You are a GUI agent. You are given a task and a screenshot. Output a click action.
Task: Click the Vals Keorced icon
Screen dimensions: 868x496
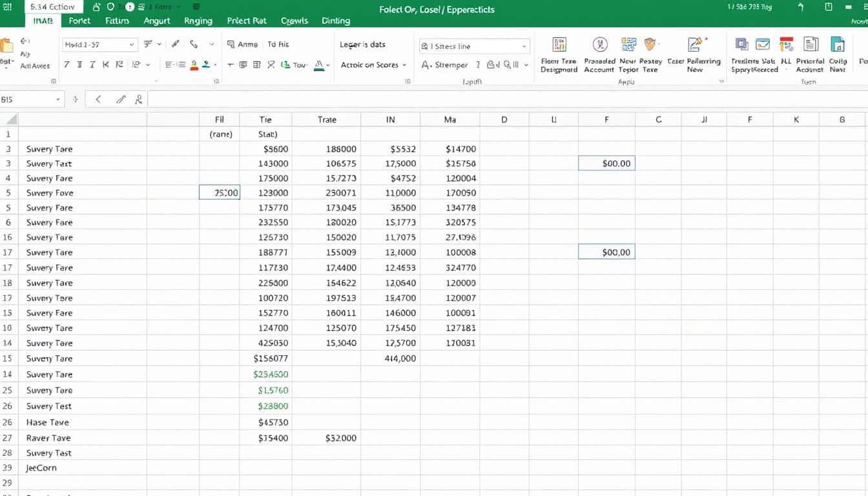point(763,45)
